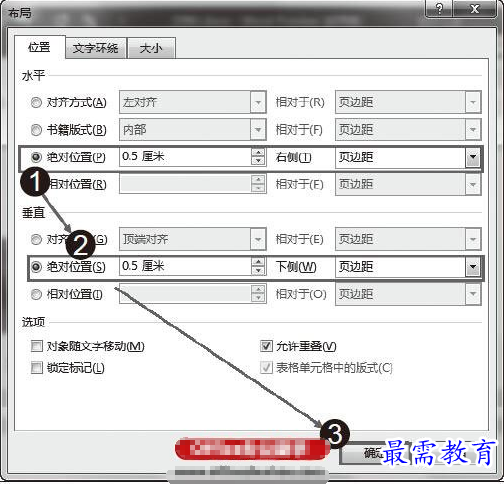Open the 大小 tab
This screenshot has height=484, width=504.
pyautogui.click(x=151, y=48)
